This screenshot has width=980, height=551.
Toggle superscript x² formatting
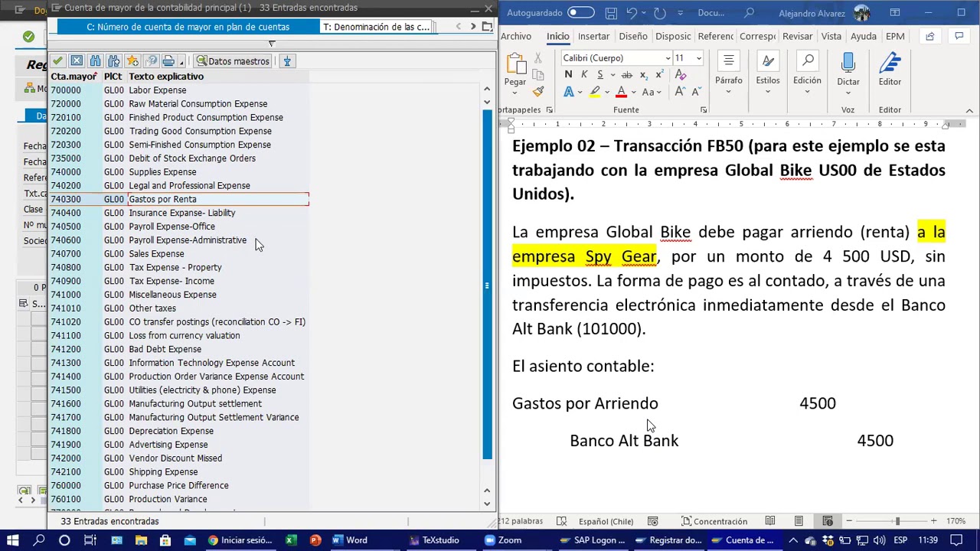pyautogui.click(x=660, y=75)
